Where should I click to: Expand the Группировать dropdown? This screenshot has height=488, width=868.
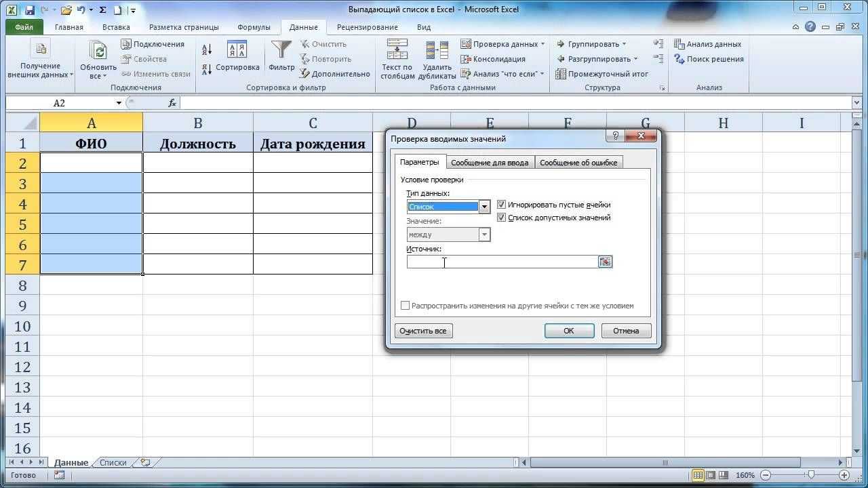point(623,44)
